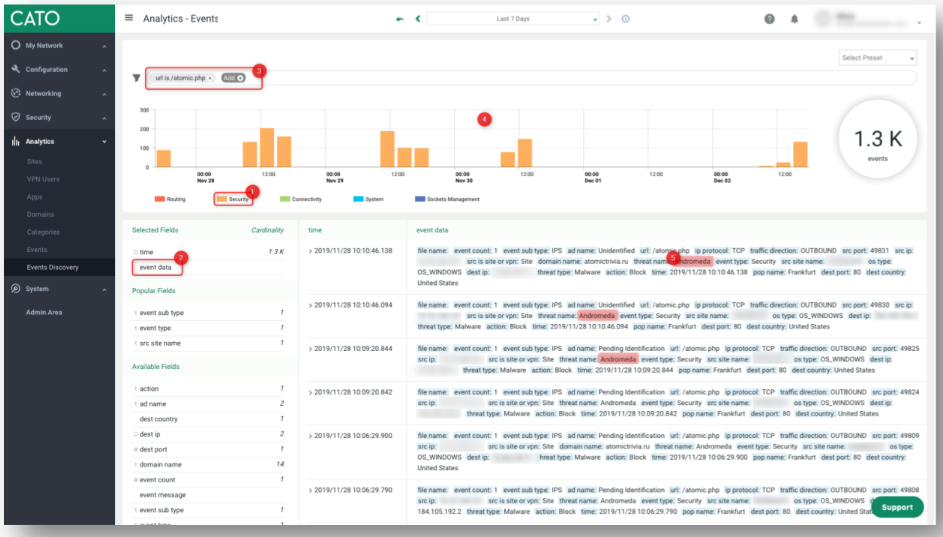Open Events Discovery in the sidebar
Screen dimensions: 943x537
click(52, 267)
